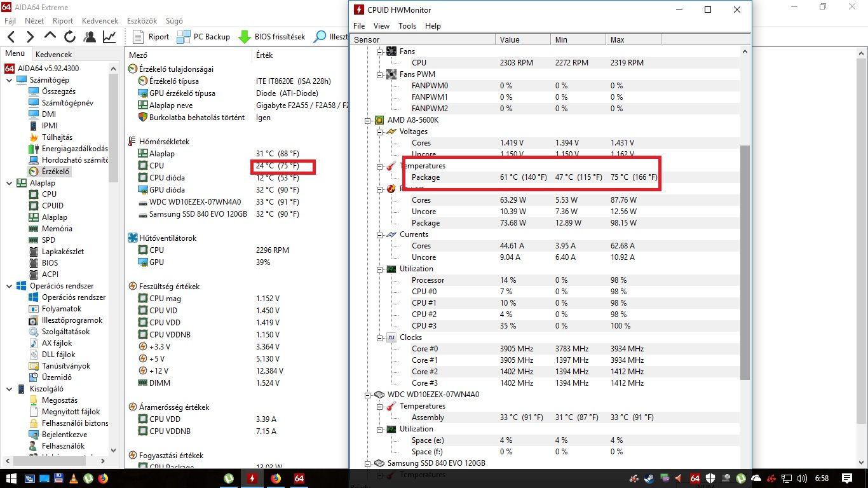Open Task View on the taskbar
This screenshot has height=488, width=868.
pos(29,478)
